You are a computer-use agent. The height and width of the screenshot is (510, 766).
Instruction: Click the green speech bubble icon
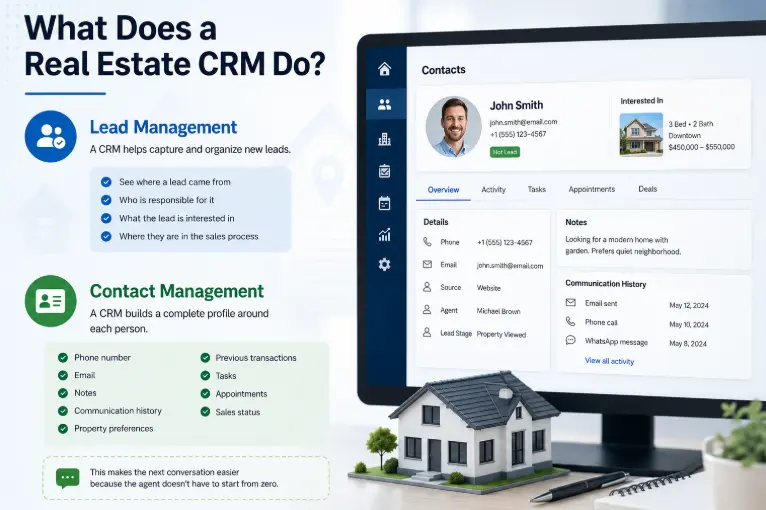[67, 478]
